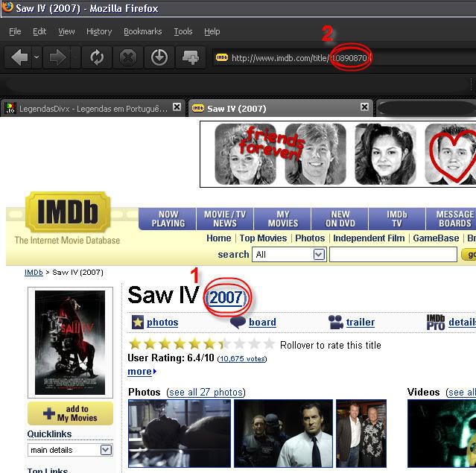Open the trailer link
This screenshot has height=473, width=476.
(361, 322)
